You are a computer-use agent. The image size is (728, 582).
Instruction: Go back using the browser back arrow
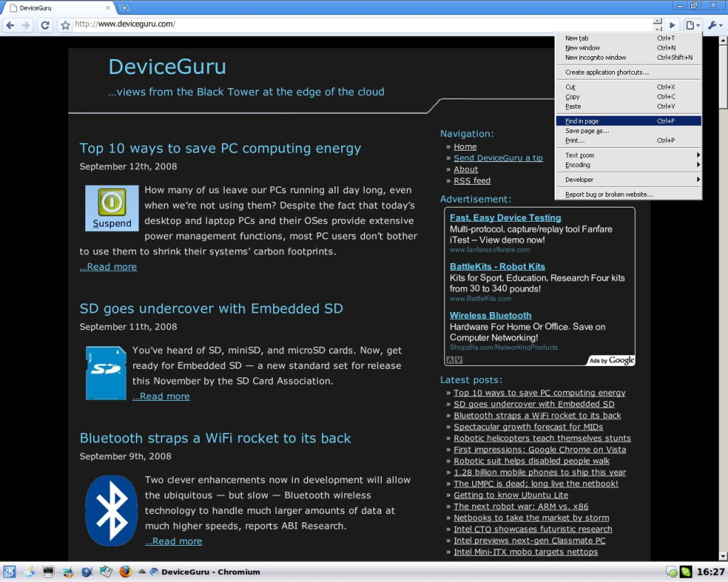coord(10,25)
